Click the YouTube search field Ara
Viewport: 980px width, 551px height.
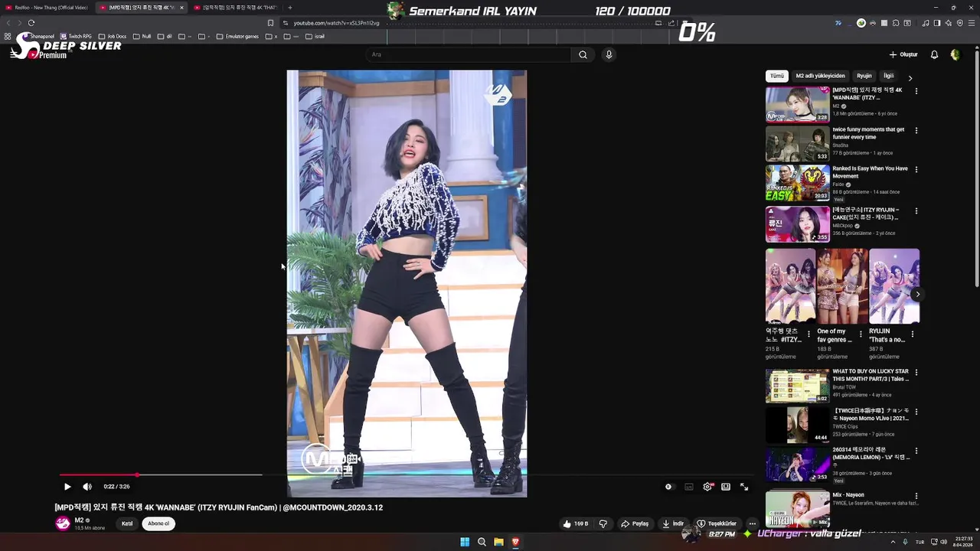coord(469,54)
